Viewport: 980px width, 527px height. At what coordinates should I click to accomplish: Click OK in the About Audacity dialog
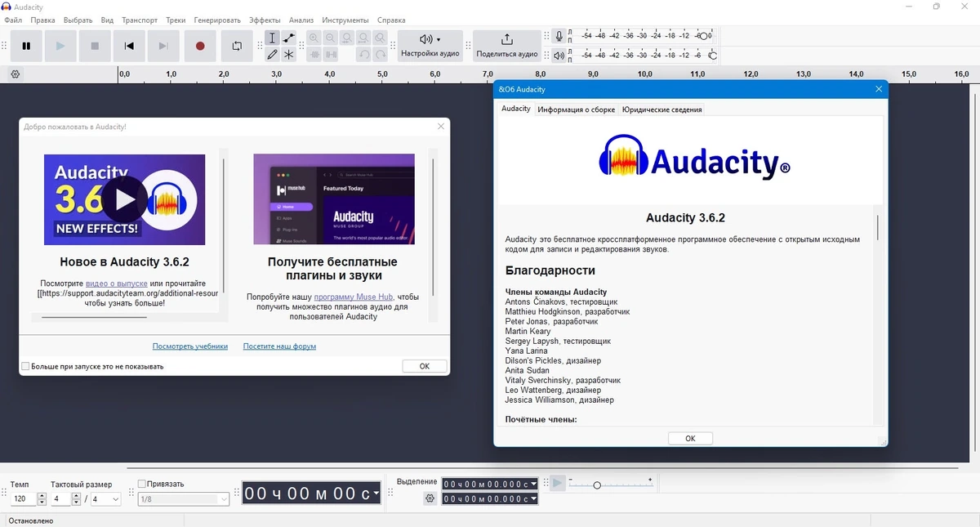[690, 439]
